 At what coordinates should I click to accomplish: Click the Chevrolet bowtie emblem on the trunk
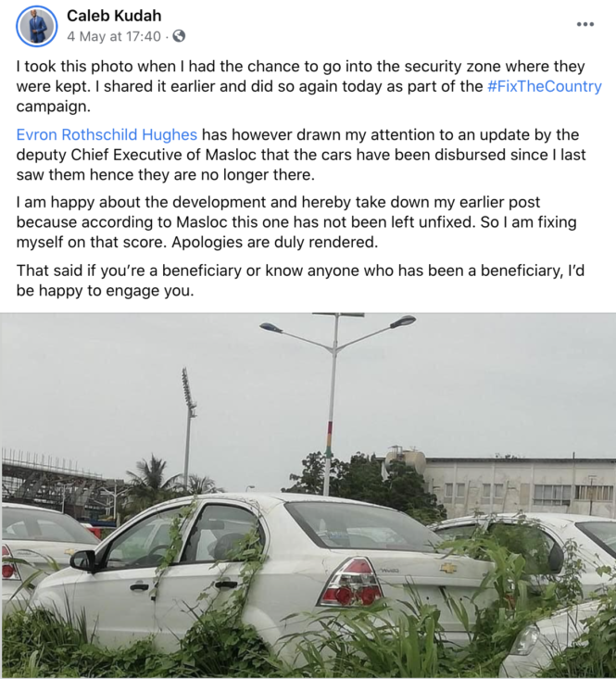coord(447,568)
